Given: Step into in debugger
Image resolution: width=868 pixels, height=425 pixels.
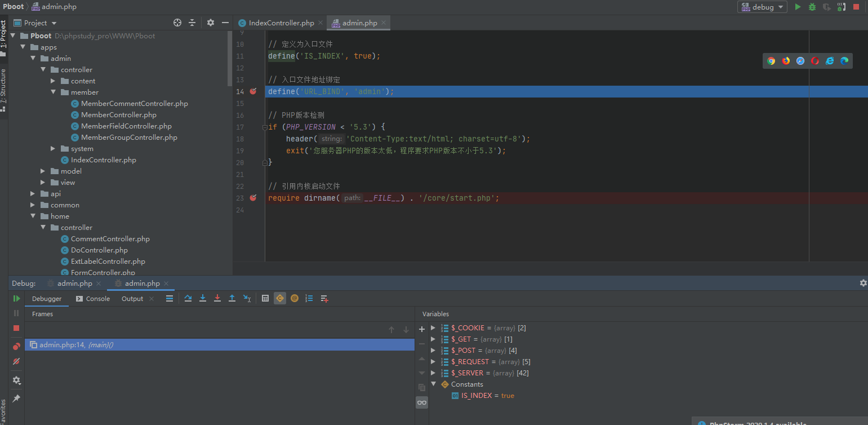Looking at the screenshot, I should click(x=203, y=299).
